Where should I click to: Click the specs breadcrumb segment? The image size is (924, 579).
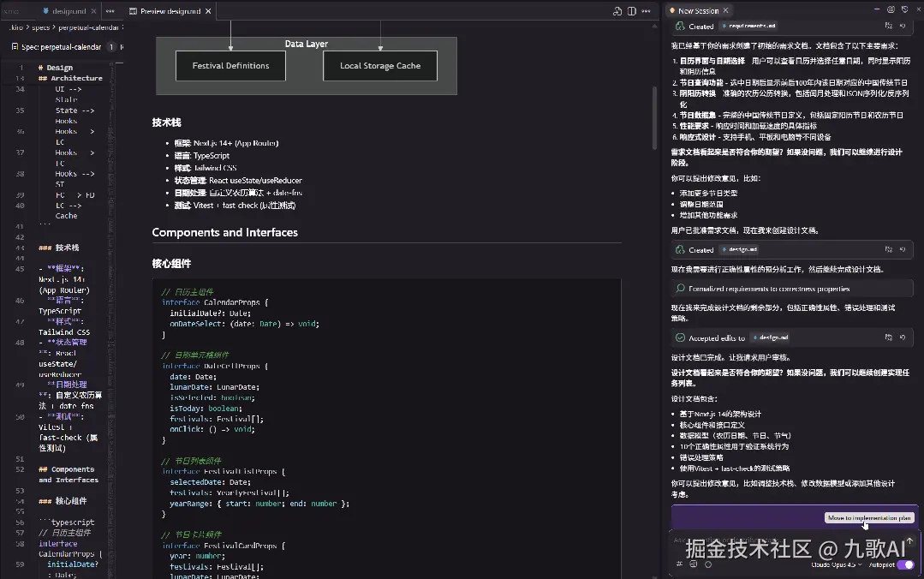(x=40, y=27)
